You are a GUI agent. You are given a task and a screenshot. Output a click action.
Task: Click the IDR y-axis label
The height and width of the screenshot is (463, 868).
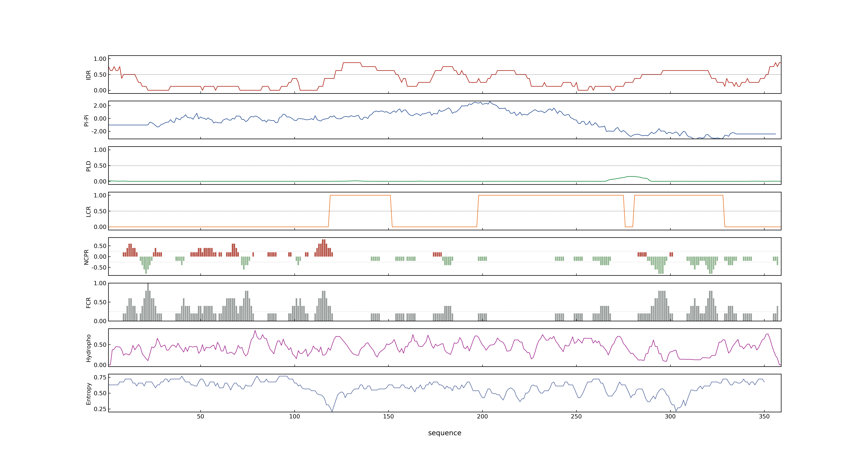(88, 75)
